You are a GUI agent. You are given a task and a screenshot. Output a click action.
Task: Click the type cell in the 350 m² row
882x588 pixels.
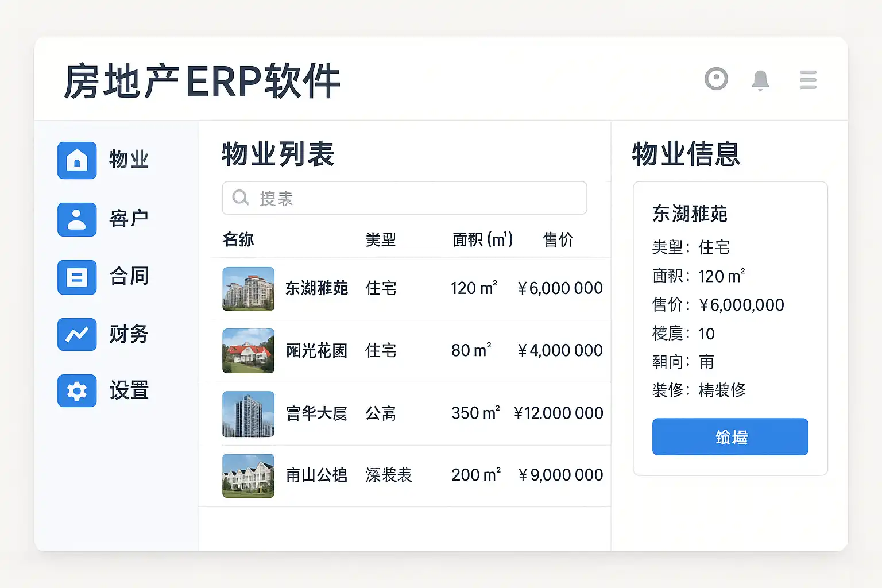[x=381, y=413]
